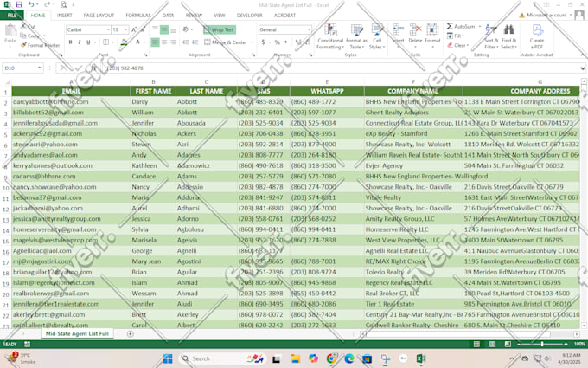
Task: Toggle Underline formatting
Action: [x=88, y=42]
